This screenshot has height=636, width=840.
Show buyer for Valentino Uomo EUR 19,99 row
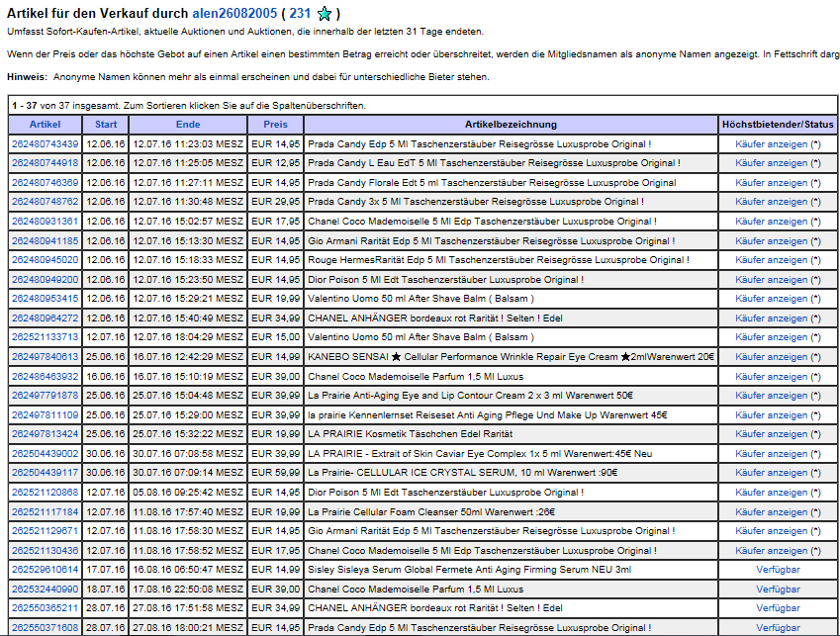(771, 298)
